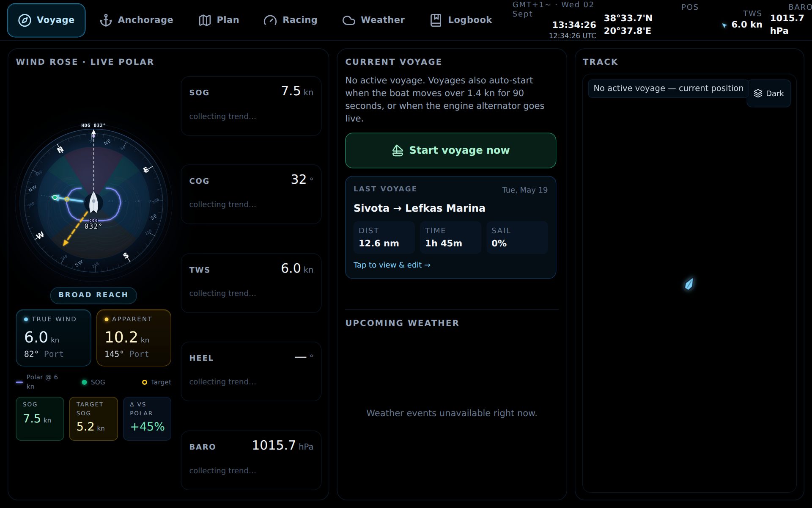Click the boat icon in wind rose center
812x508 pixels.
point(93,202)
